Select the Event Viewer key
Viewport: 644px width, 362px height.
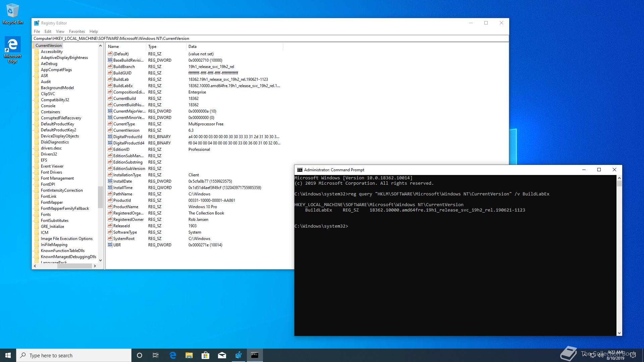[x=52, y=166]
